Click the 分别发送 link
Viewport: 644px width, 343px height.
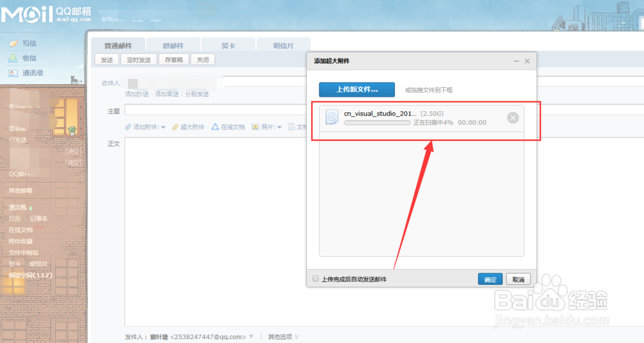coord(196,94)
